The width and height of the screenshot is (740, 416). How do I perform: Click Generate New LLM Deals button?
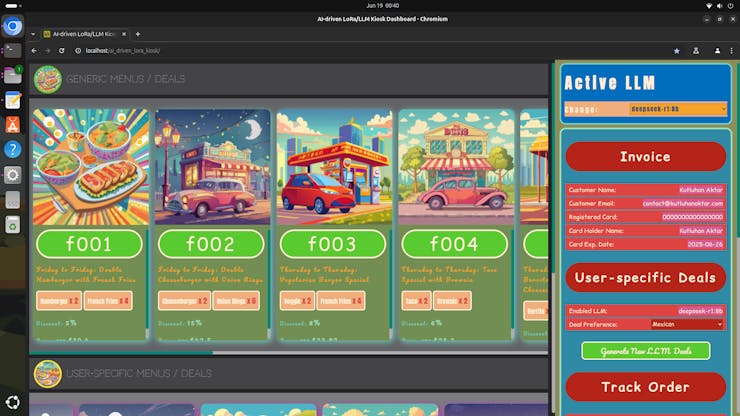(645, 350)
